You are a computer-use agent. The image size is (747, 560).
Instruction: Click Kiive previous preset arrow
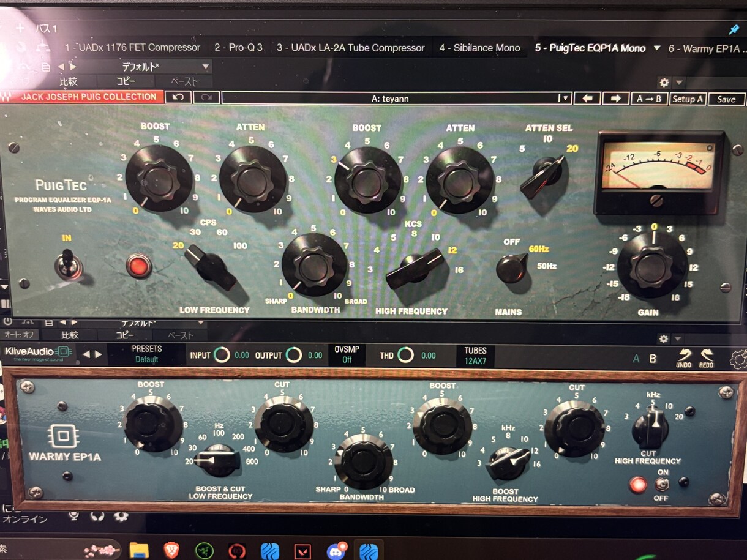coord(86,354)
